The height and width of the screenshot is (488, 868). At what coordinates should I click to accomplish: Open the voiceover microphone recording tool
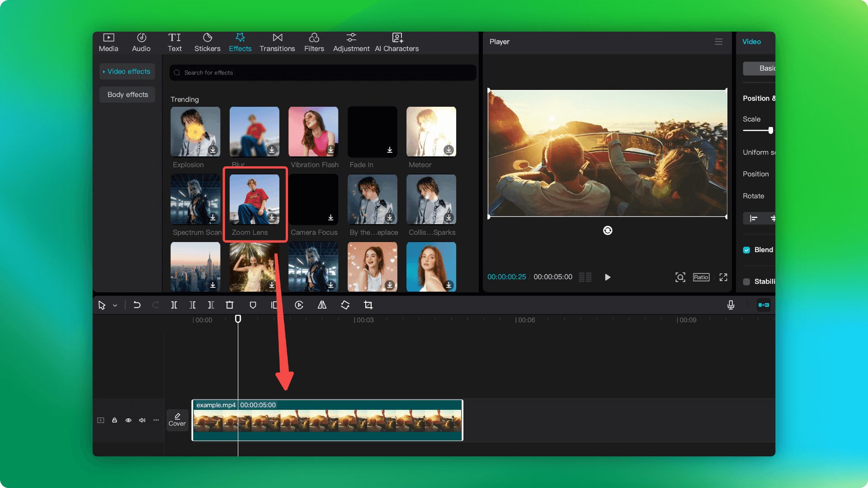731,305
